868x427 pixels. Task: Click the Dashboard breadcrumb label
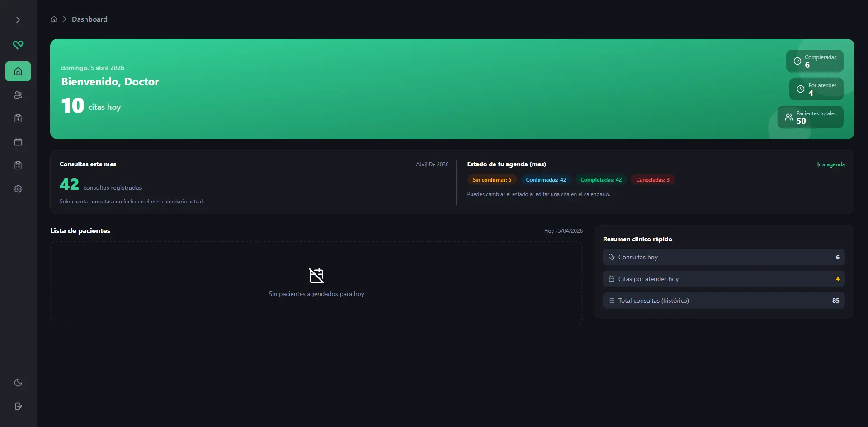point(90,19)
